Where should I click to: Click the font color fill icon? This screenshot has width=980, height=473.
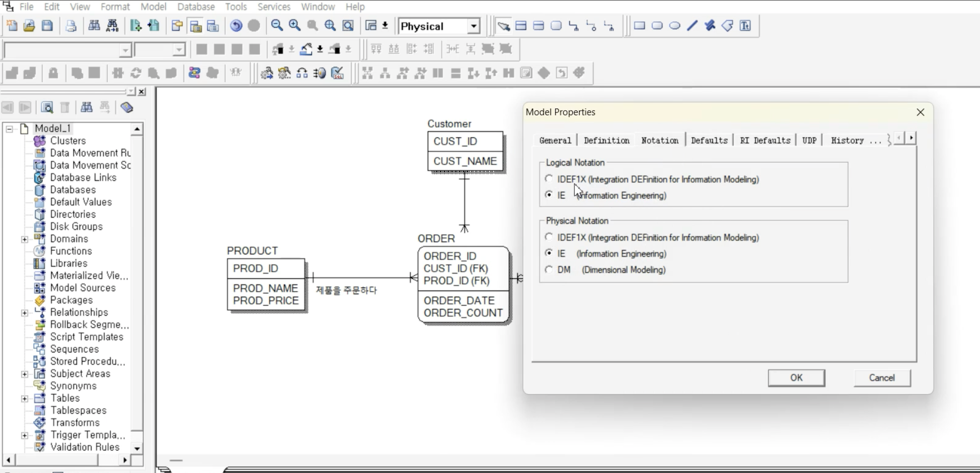pos(278,49)
